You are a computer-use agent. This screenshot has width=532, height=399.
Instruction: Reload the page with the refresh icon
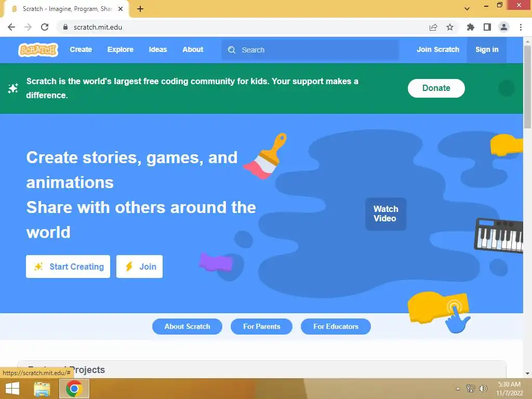[45, 27]
